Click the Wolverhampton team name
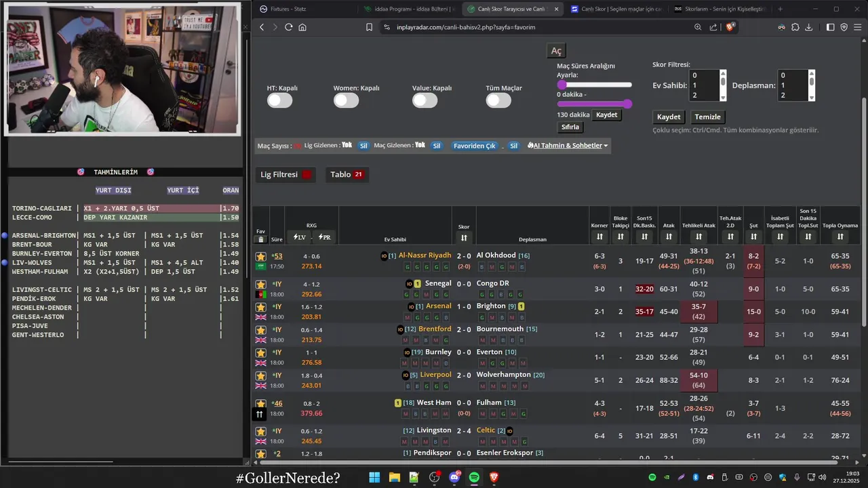Viewport: 868px width, 488px height. point(504,375)
